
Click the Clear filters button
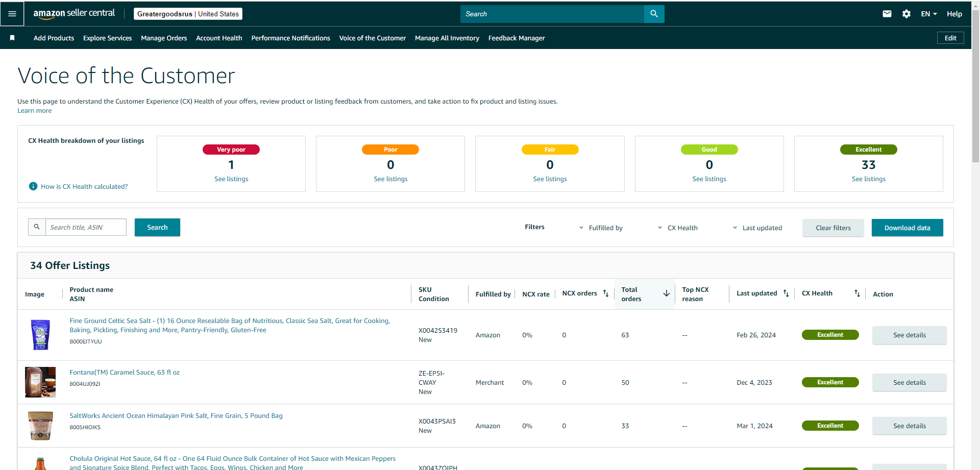[x=833, y=228]
